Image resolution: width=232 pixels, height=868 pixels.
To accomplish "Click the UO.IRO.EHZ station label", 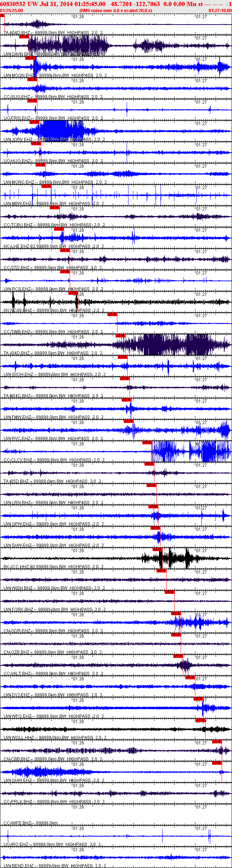I will [16, 845].
